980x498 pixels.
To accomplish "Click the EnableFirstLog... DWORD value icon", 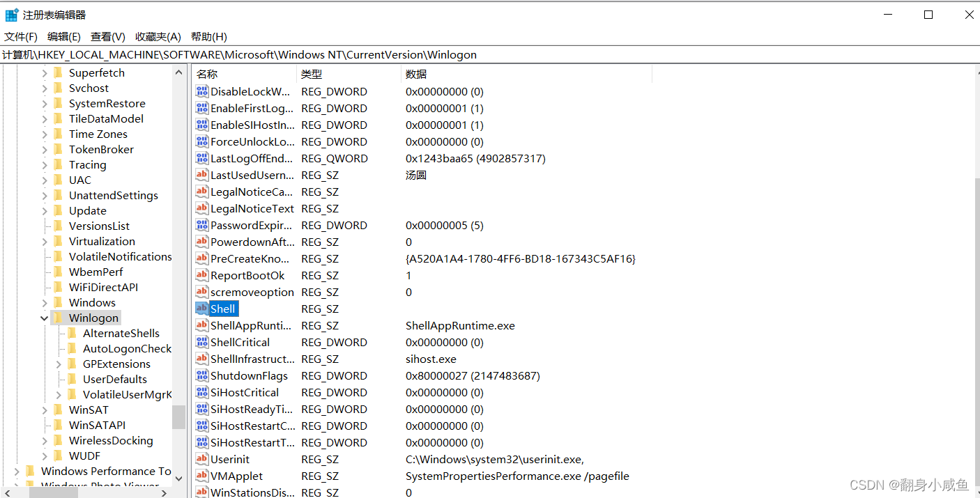I will (202, 108).
